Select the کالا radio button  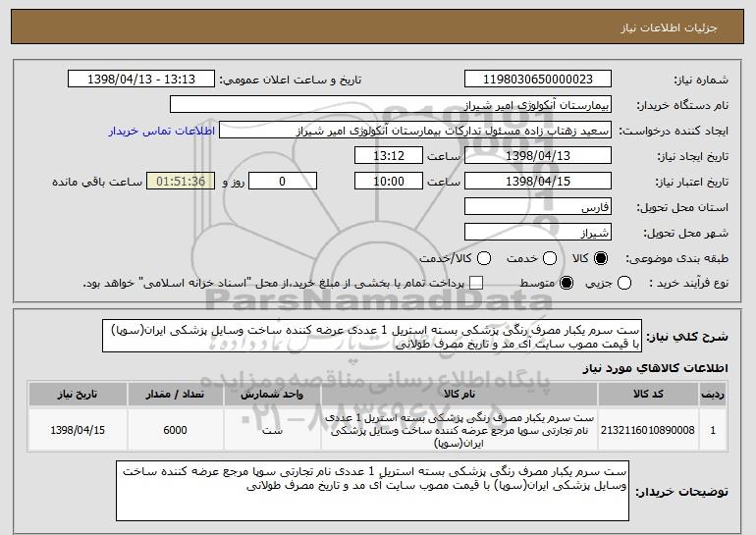[x=601, y=258]
